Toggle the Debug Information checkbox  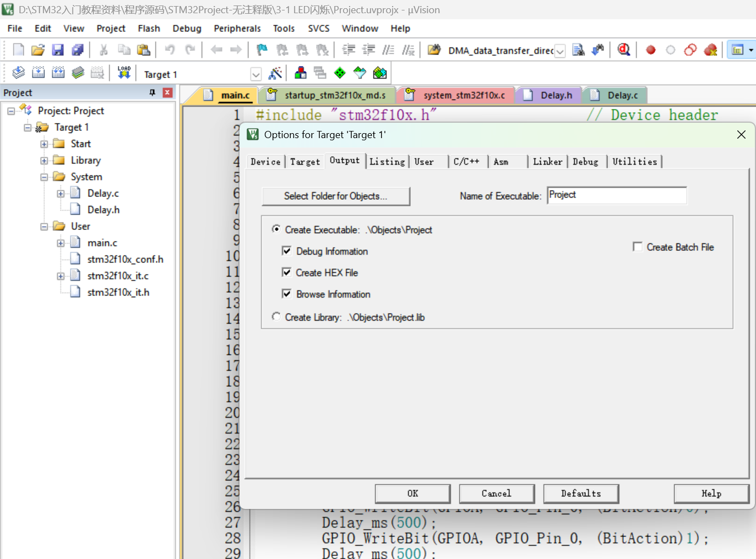(x=286, y=251)
